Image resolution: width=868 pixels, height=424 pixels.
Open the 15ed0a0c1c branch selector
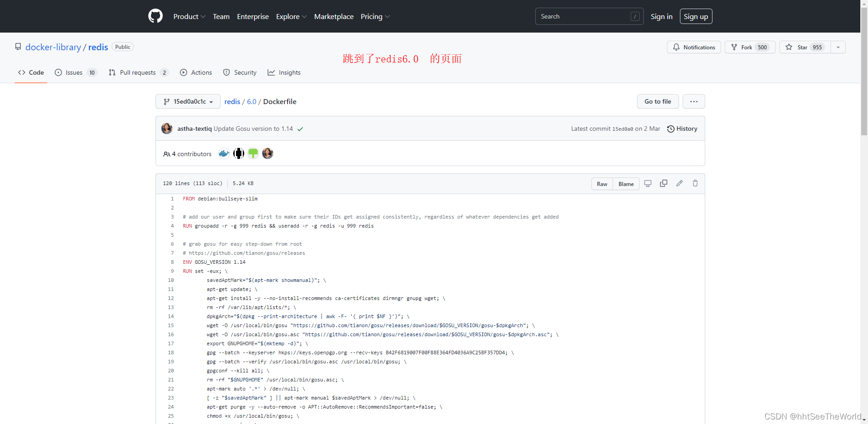pyautogui.click(x=188, y=101)
